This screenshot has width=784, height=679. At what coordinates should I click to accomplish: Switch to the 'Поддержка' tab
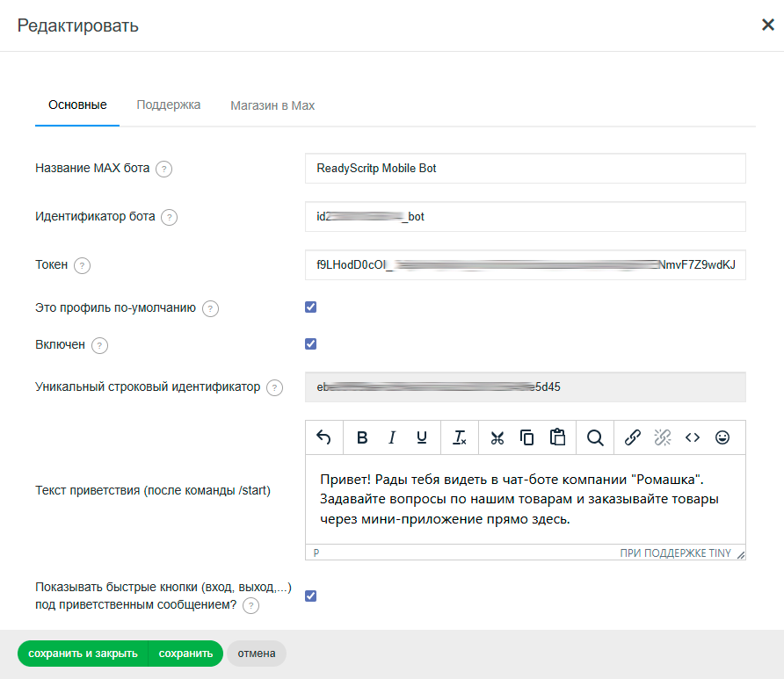click(169, 105)
